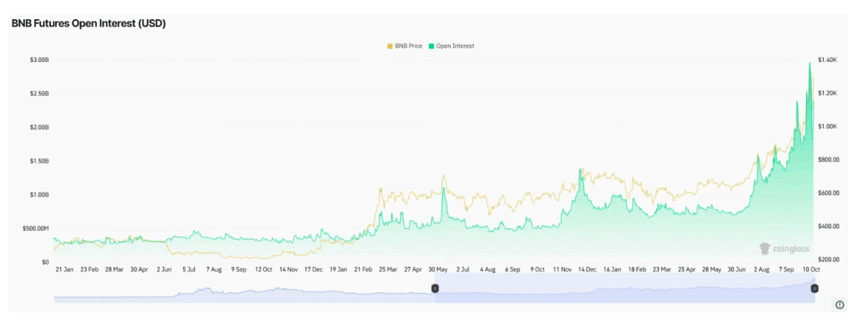Image resolution: width=868 pixels, height=324 pixels.
Task: Click the 23 Feb date label
Action: click(x=89, y=270)
